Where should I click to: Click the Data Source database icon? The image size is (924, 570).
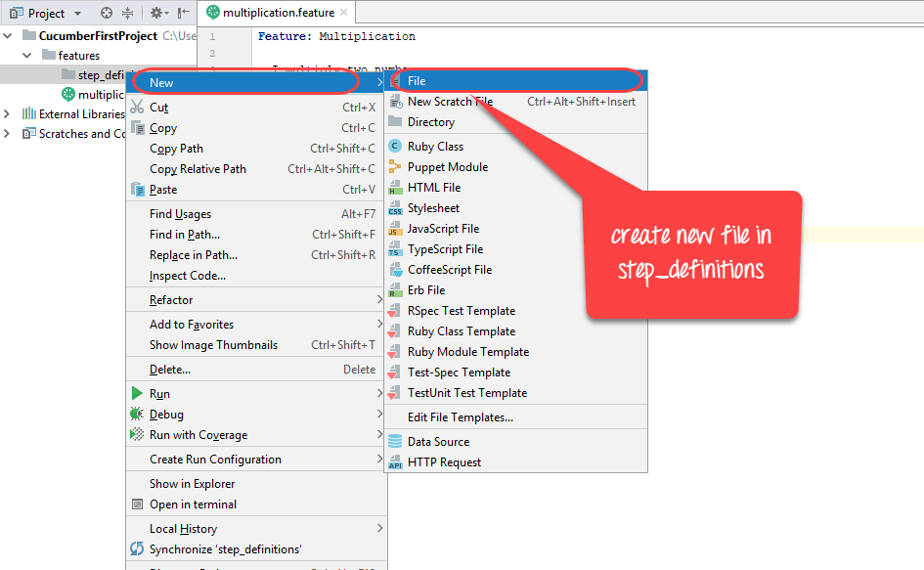pos(395,442)
